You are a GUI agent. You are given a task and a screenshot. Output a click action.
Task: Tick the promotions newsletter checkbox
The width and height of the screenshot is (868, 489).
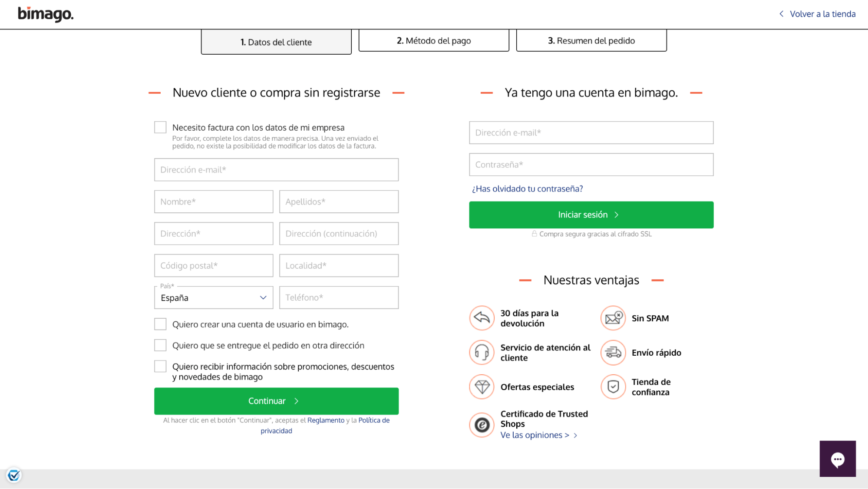160,367
